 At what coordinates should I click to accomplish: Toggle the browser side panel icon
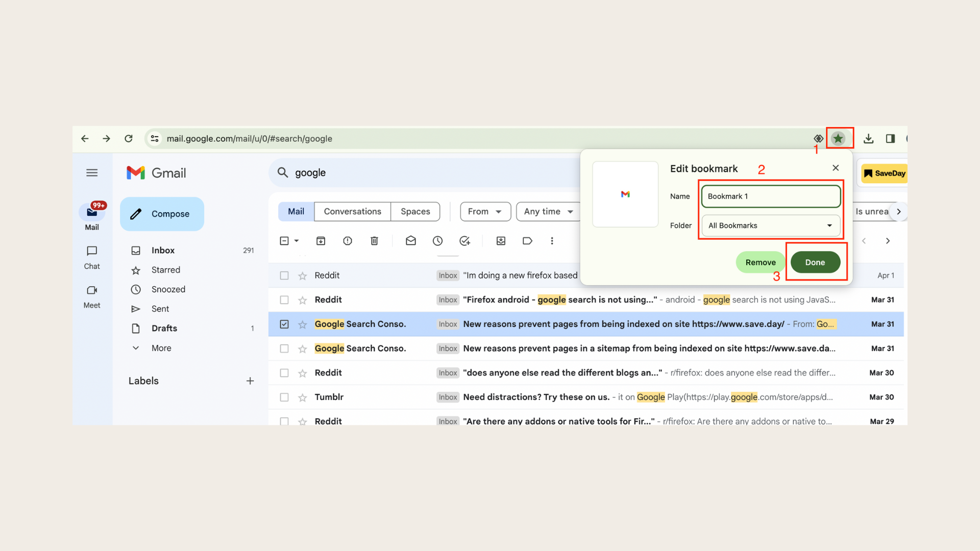click(890, 139)
